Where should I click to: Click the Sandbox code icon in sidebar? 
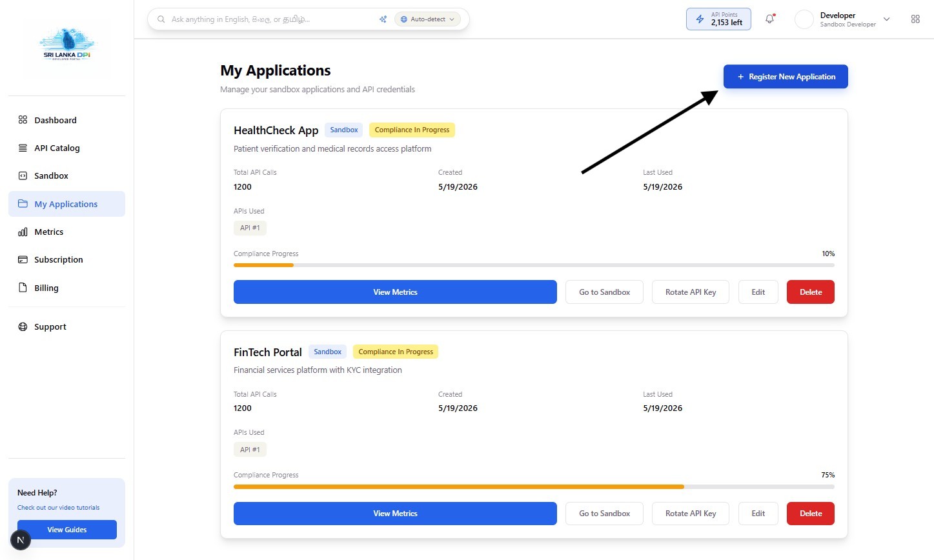click(23, 175)
